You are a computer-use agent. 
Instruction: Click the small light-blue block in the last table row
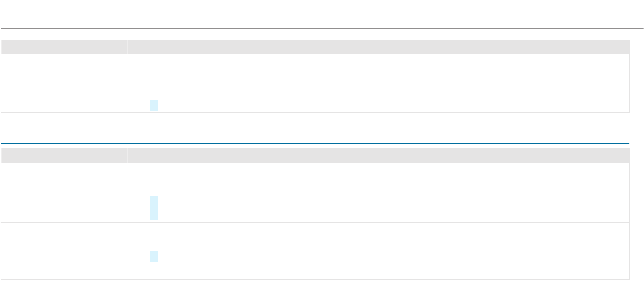154,257
